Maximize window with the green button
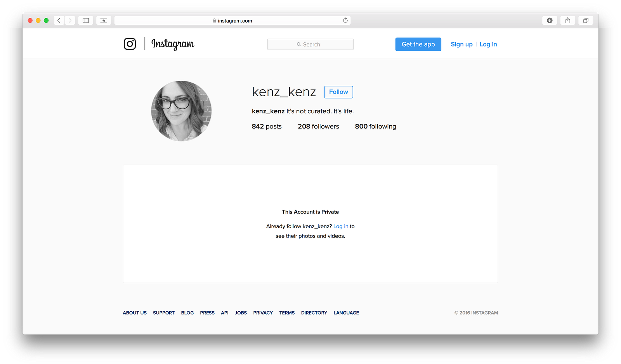 point(46,21)
